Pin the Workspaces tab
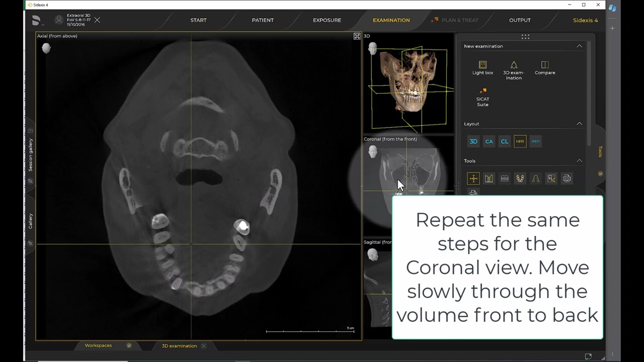Screen dimensions: 644x362 [129, 345]
